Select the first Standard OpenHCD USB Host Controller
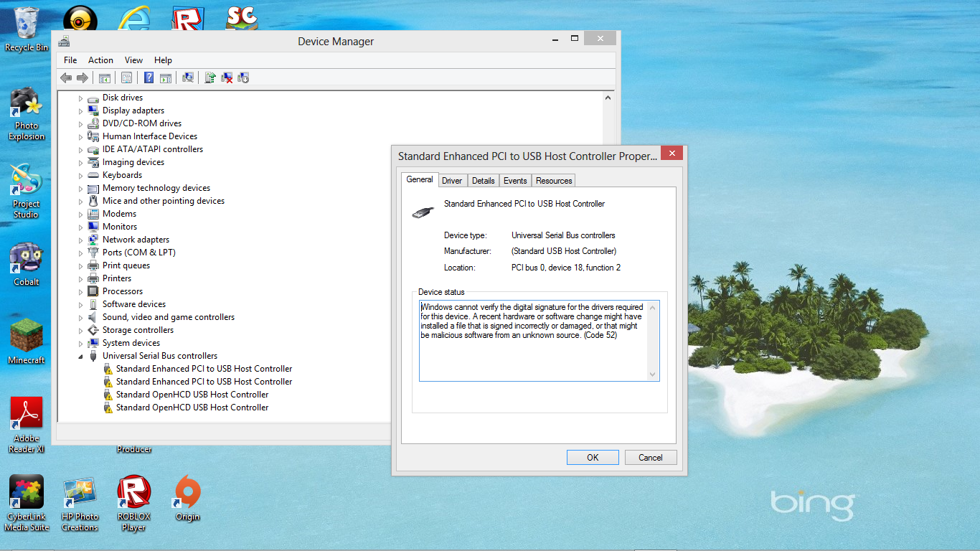Image resolution: width=980 pixels, height=551 pixels. [x=192, y=395]
